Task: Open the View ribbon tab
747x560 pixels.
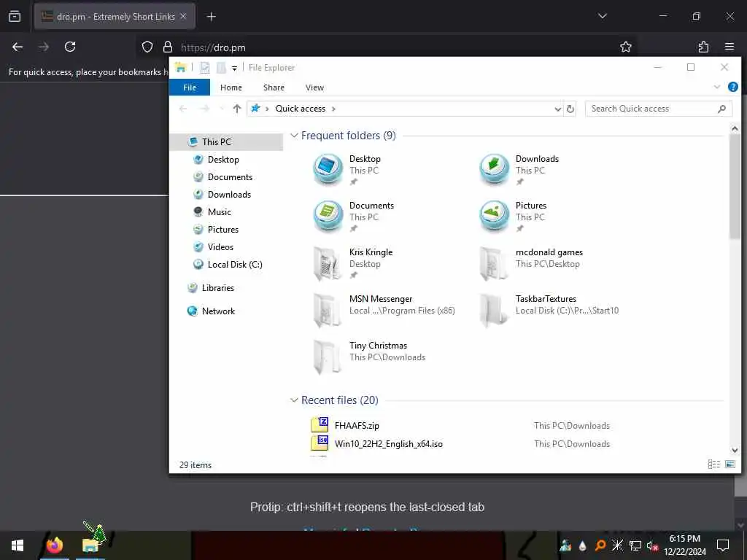Action: [315, 87]
